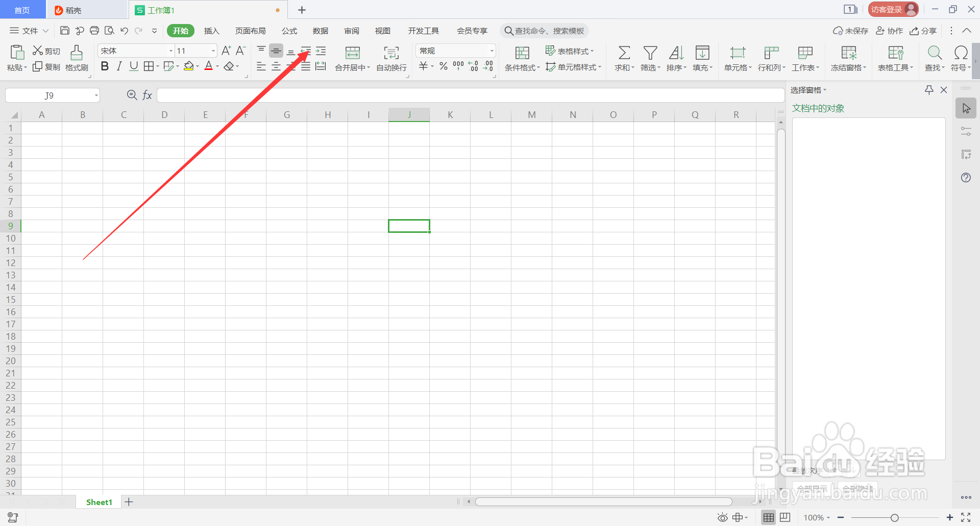Click the Save icon in quick toolbar

(65, 31)
